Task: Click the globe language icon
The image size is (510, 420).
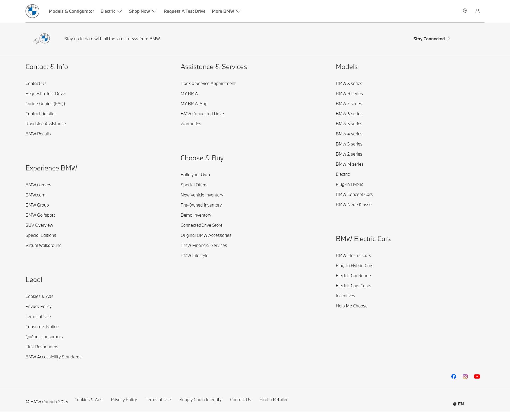Action: pos(455,404)
